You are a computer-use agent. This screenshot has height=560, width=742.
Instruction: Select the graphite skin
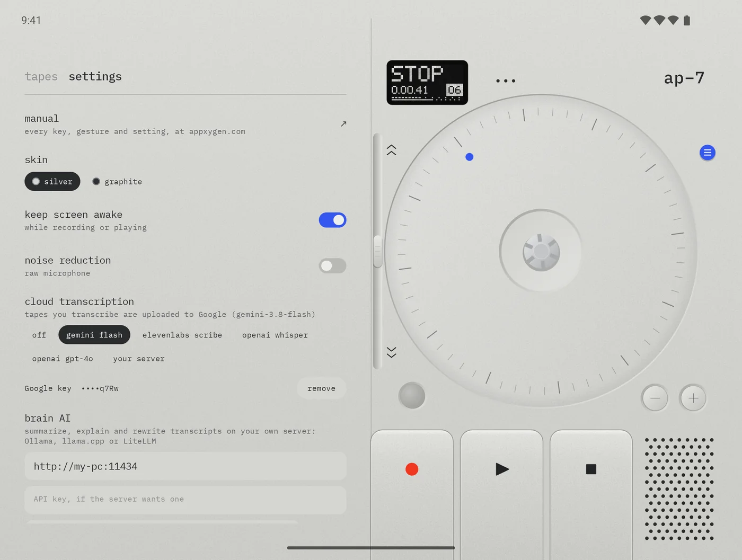click(x=117, y=181)
